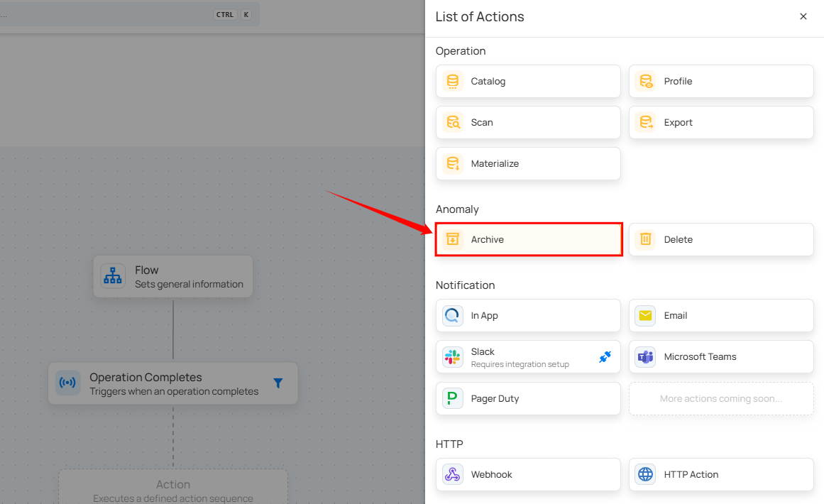Select the Microsoft Teams notification

(721, 357)
